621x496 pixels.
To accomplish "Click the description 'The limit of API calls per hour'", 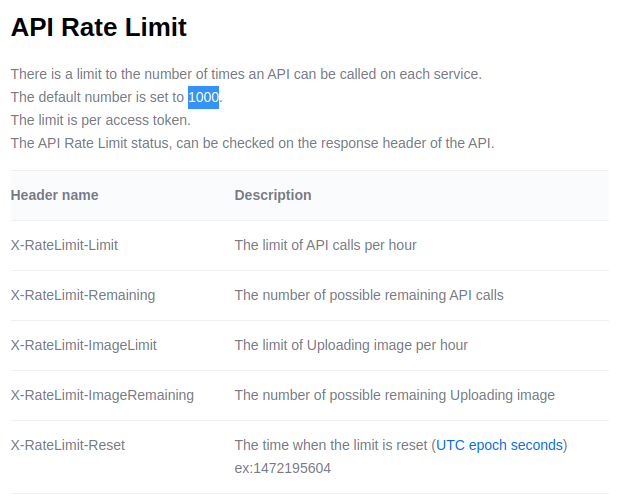I will (325, 245).
